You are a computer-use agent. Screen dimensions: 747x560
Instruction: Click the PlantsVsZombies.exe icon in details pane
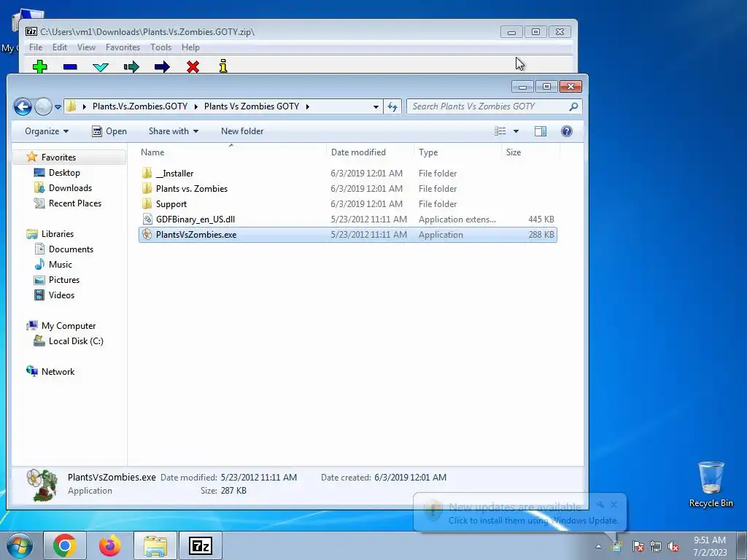42,485
